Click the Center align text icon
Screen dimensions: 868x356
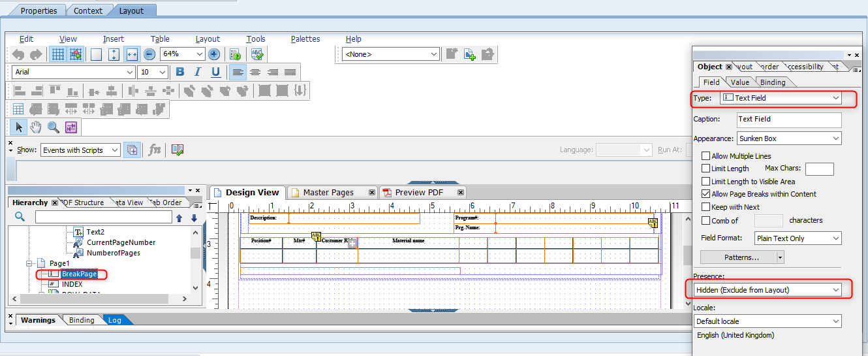coord(255,72)
